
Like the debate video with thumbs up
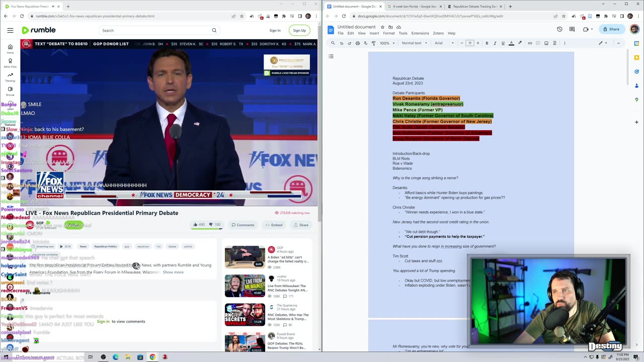[x=199, y=225]
